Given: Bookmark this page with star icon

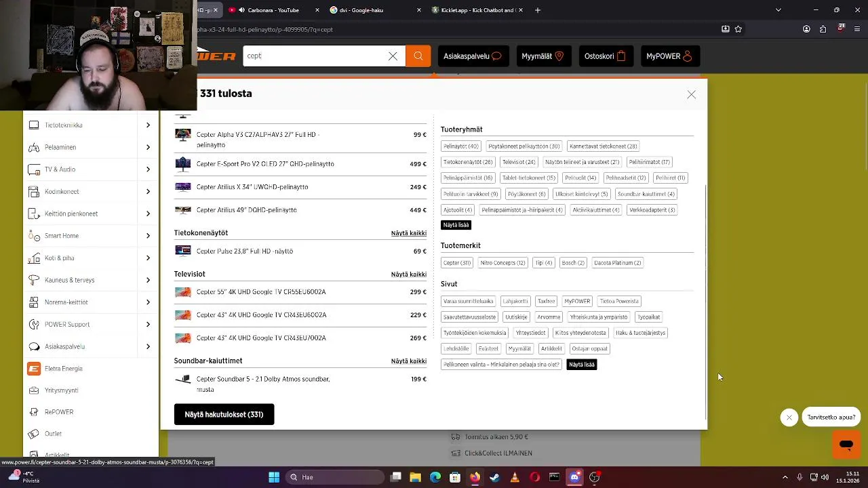Looking at the screenshot, I should 738,29.
